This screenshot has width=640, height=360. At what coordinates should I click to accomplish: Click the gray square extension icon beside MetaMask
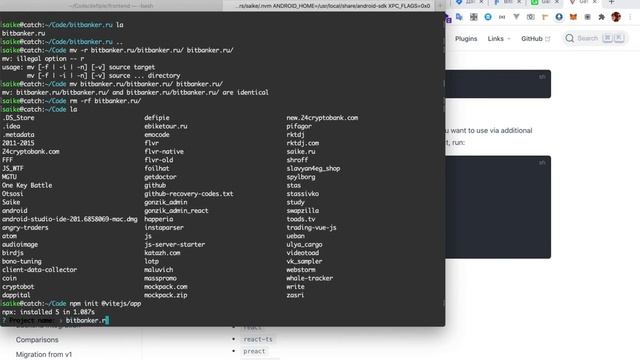(x=587, y=17)
